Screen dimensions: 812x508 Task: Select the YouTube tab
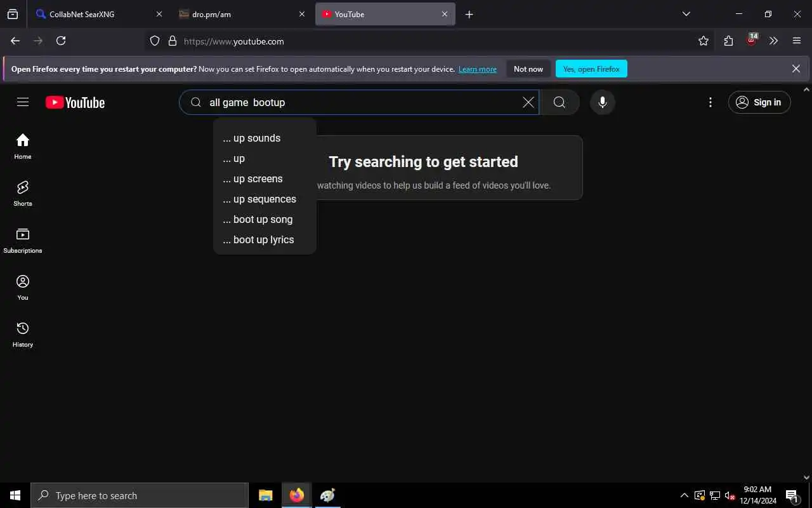coord(385,14)
